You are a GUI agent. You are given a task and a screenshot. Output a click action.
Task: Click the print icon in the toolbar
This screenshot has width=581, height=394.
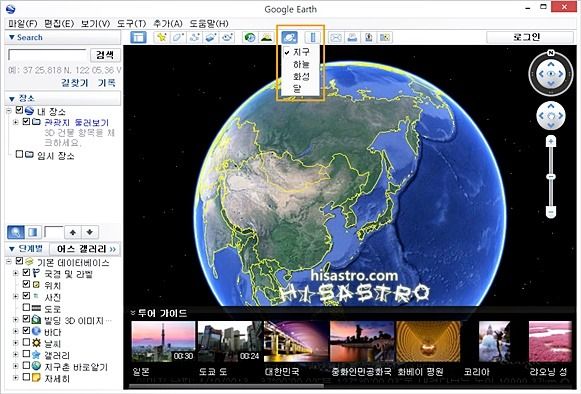click(352, 37)
